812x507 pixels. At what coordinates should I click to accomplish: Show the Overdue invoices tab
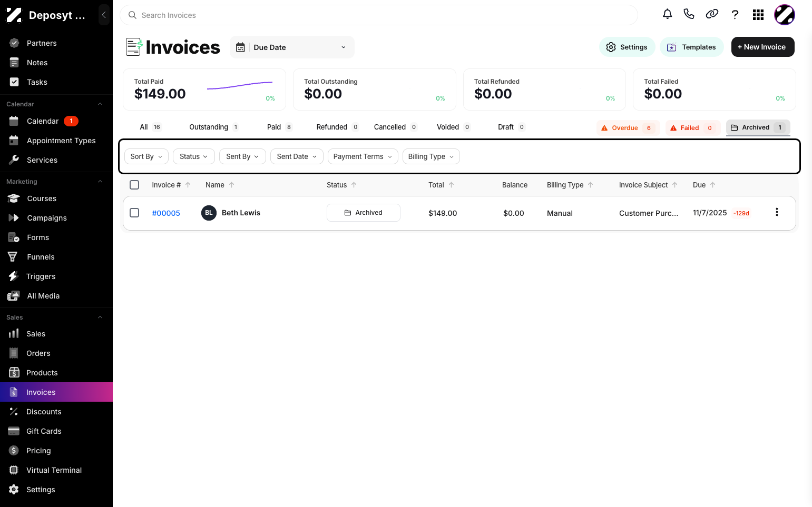click(x=628, y=128)
